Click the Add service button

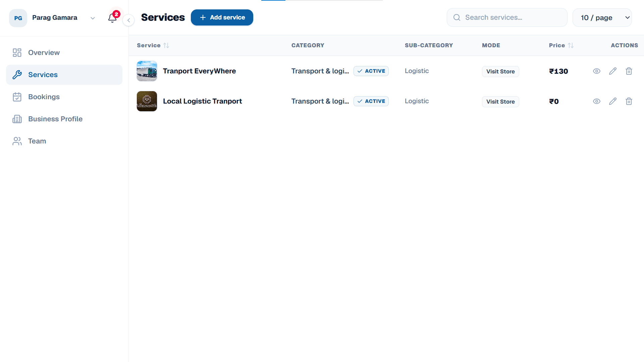(222, 17)
